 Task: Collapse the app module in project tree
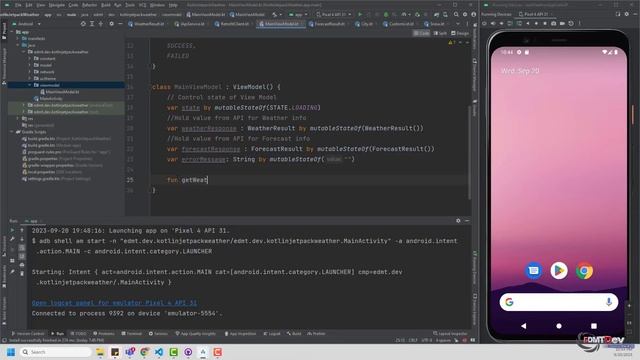12,32
